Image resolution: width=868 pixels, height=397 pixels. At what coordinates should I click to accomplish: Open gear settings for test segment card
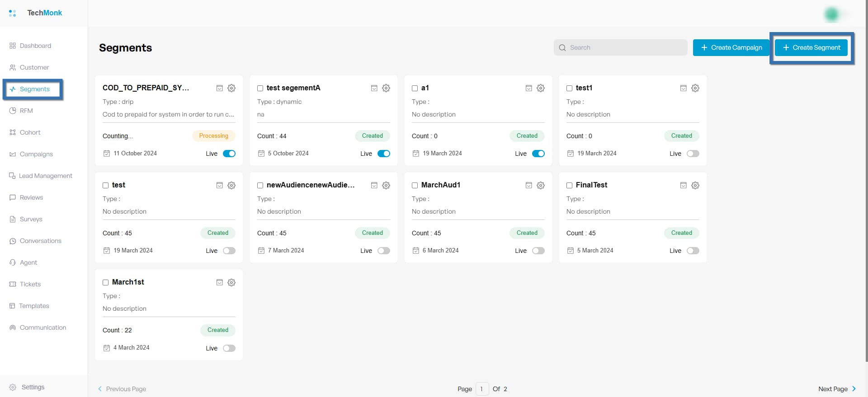point(231,185)
